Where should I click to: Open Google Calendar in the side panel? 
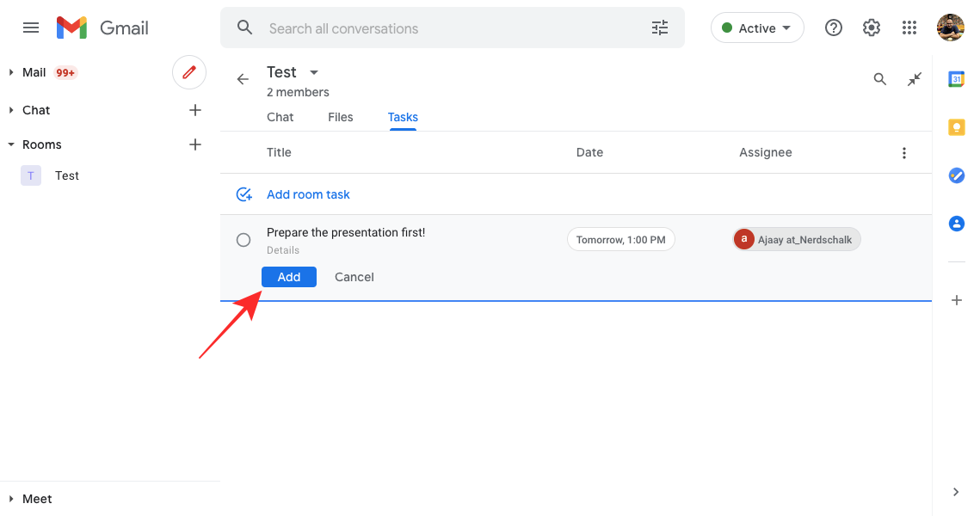[956, 79]
